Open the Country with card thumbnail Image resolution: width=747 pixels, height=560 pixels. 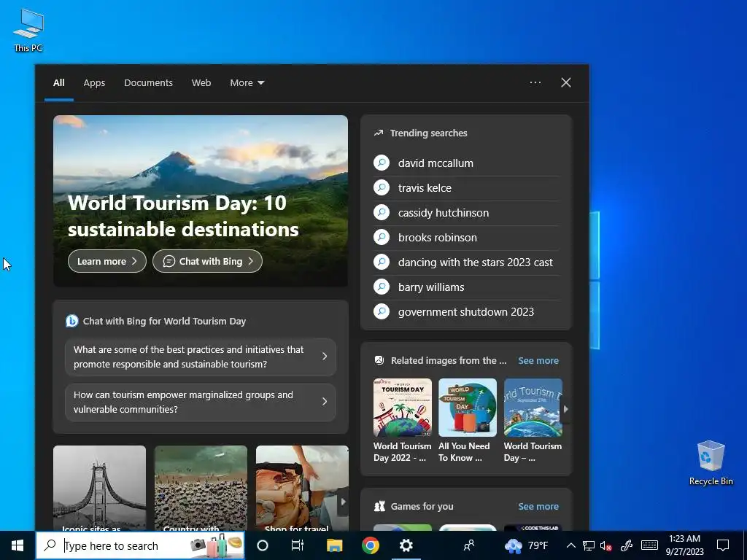(201, 488)
